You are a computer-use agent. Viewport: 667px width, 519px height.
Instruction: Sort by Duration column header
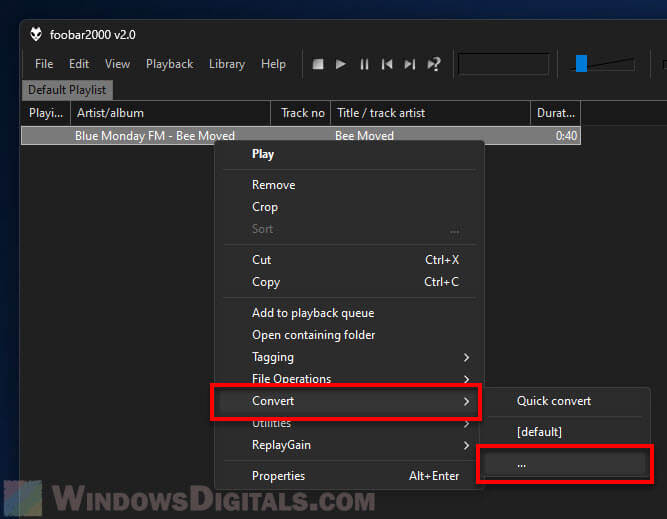click(x=556, y=113)
